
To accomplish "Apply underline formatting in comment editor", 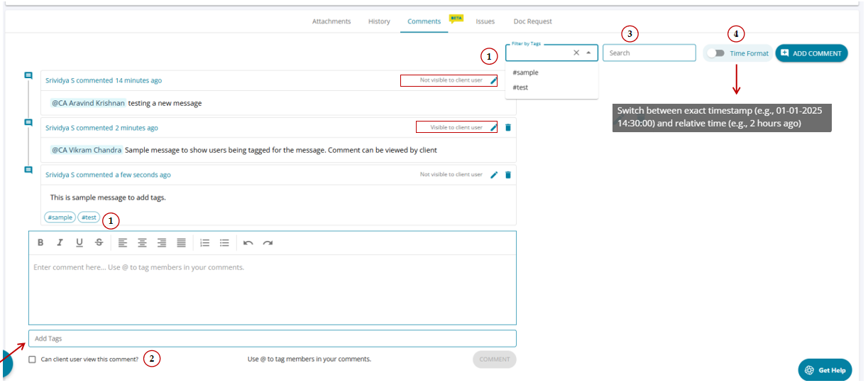I will (x=79, y=243).
